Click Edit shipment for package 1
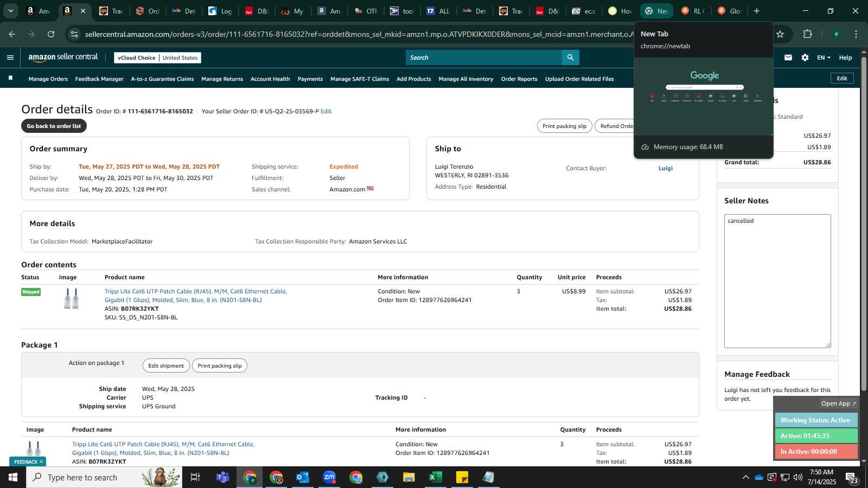Viewport: 868px width, 488px height. coord(166,365)
